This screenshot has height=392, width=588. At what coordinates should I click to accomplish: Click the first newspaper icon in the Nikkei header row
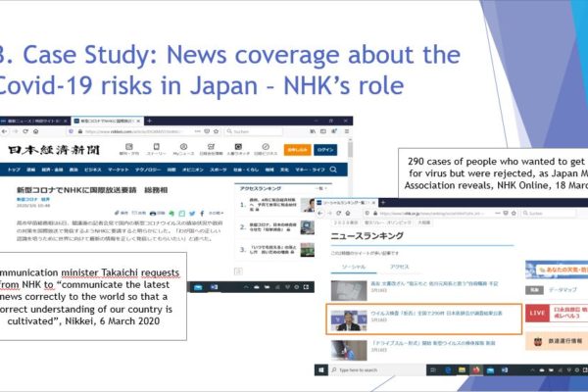(129, 149)
